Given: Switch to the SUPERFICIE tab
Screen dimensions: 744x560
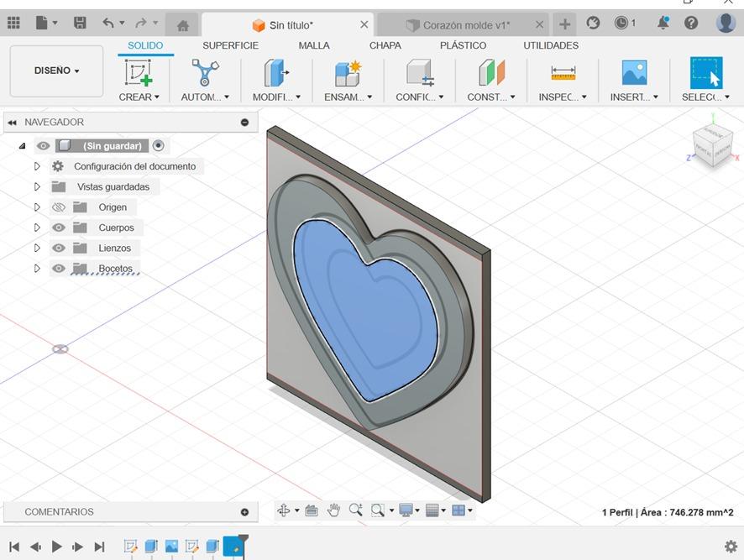Looking at the screenshot, I should [x=231, y=45].
